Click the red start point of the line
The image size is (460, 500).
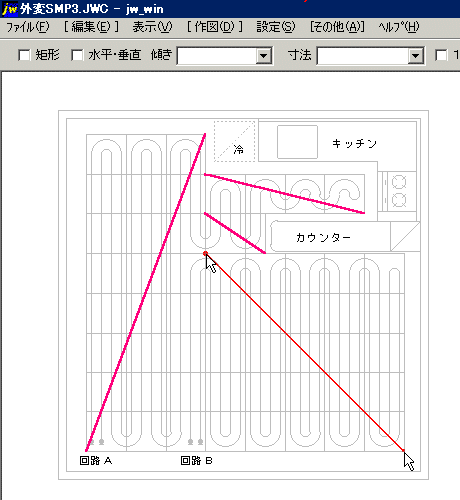tap(205, 254)
